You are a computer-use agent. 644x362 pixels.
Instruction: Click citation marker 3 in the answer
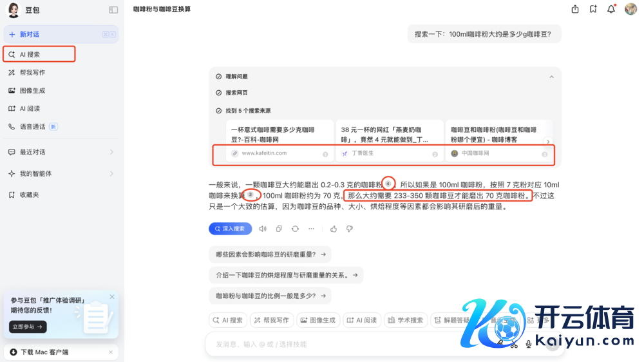pos(250,195)
